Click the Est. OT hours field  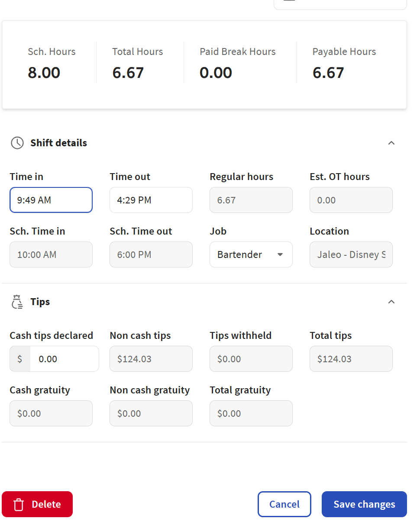tap(351, 200)
